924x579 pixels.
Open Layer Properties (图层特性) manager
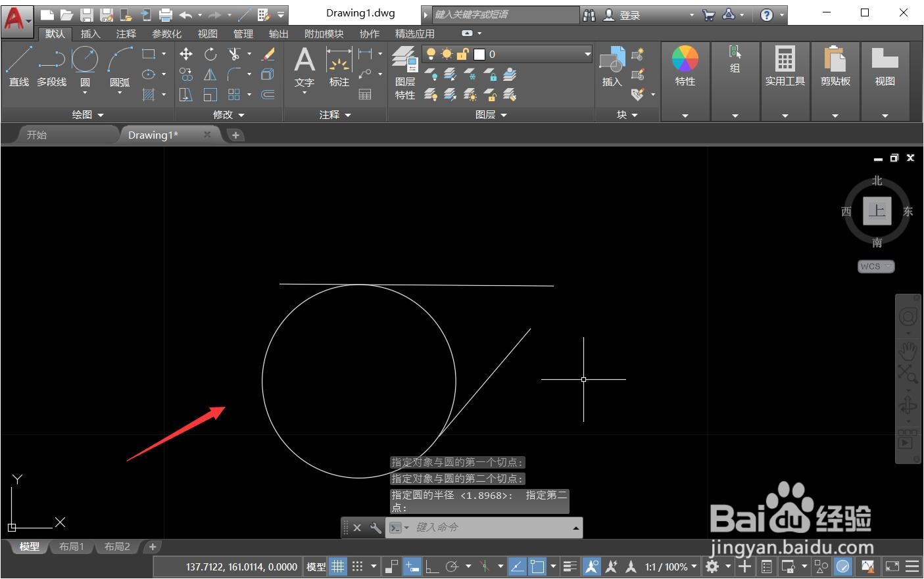pyautogui.click(x=405, y=73)
